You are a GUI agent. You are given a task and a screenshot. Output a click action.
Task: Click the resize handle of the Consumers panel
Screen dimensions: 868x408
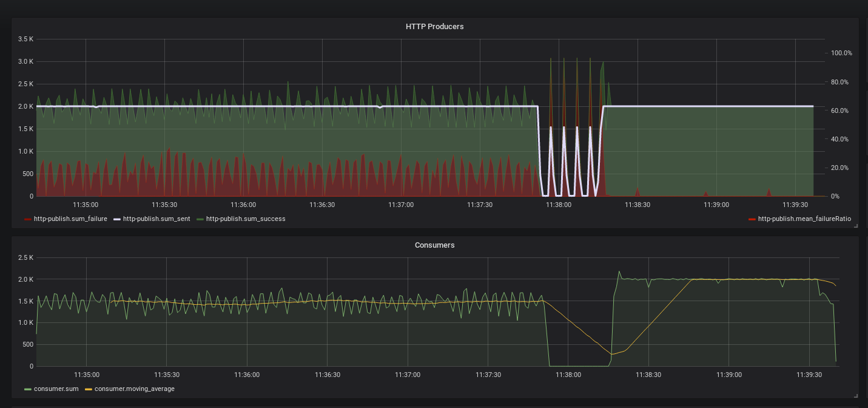pos(856,396)
